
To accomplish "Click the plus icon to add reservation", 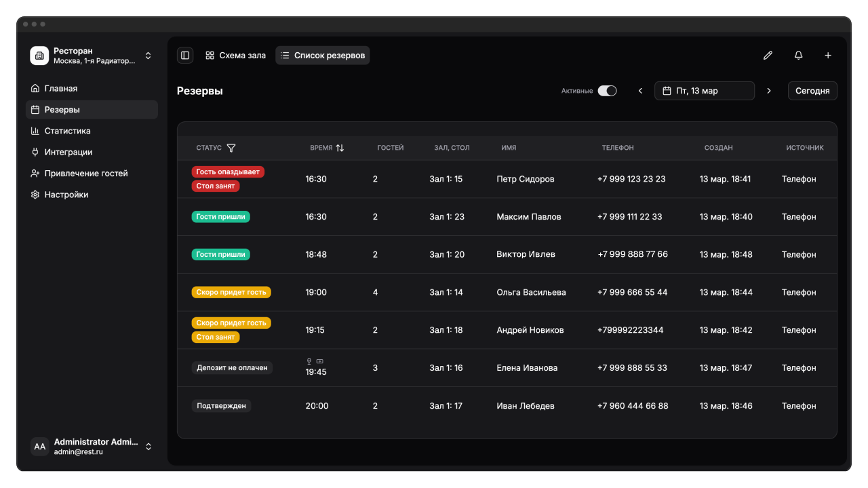I will pos(828,56).
